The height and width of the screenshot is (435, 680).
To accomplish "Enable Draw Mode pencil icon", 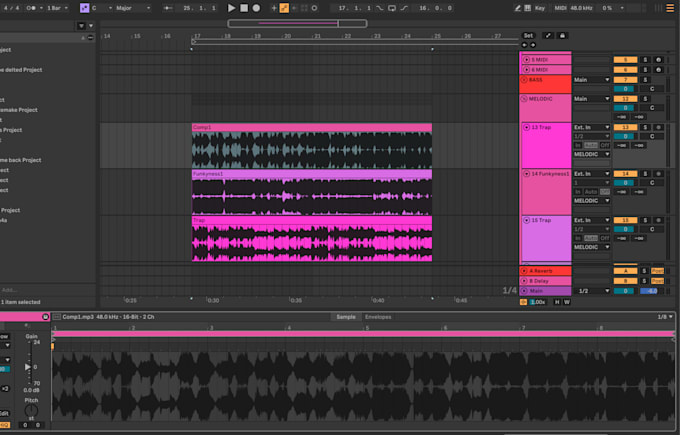I will (517, 8).
